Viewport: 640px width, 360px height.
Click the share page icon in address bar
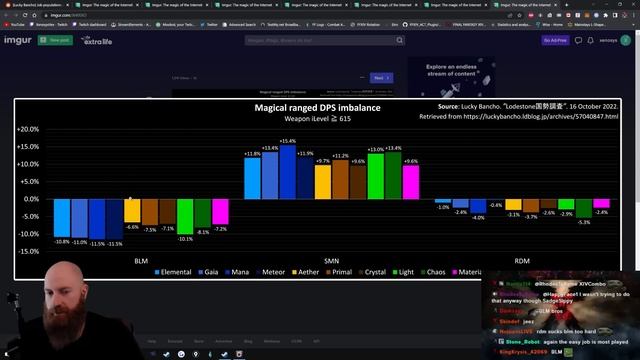pyautogui.click(x=510, y=15)
